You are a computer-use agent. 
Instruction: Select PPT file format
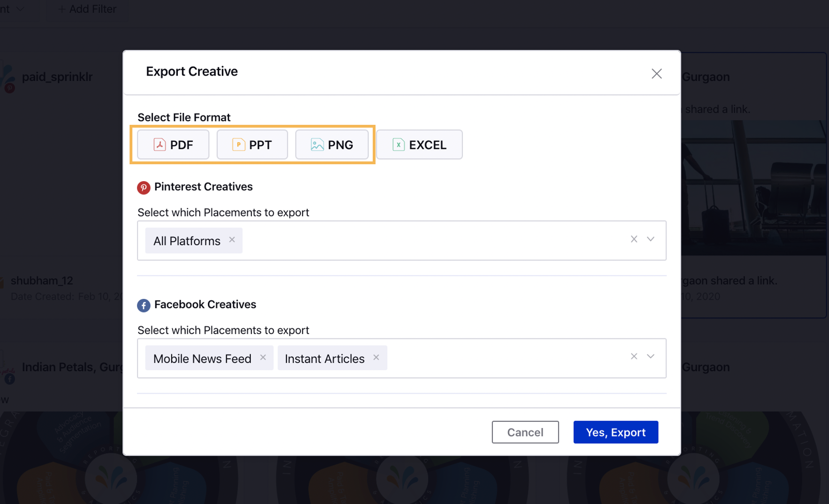(x=252, y=145)
